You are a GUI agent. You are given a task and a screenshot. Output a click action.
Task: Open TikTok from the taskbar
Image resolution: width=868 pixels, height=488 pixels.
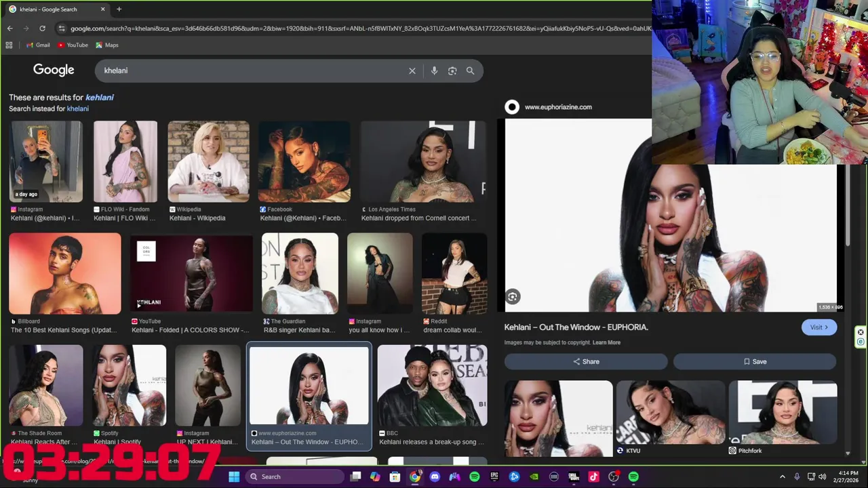[593, 476]
